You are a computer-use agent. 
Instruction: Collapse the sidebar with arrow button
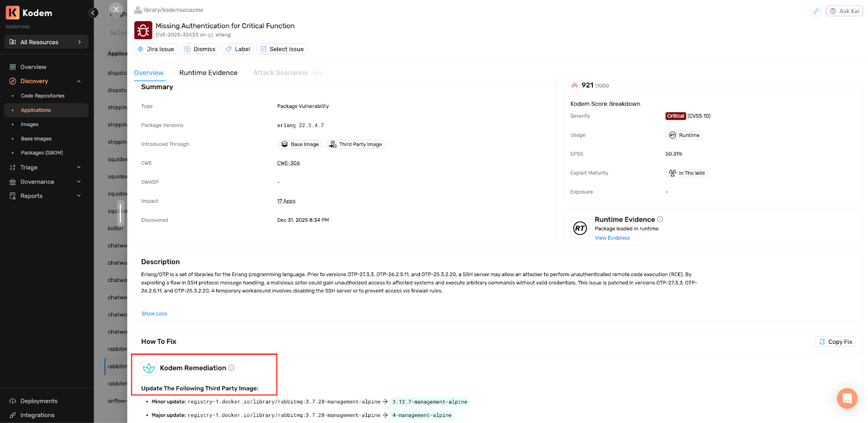click(x=93, y=12)
